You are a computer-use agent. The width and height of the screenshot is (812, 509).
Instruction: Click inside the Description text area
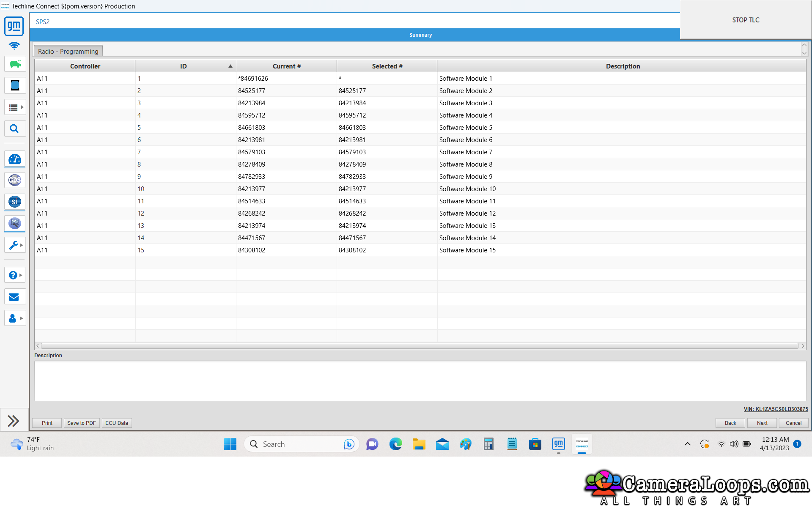419,380
